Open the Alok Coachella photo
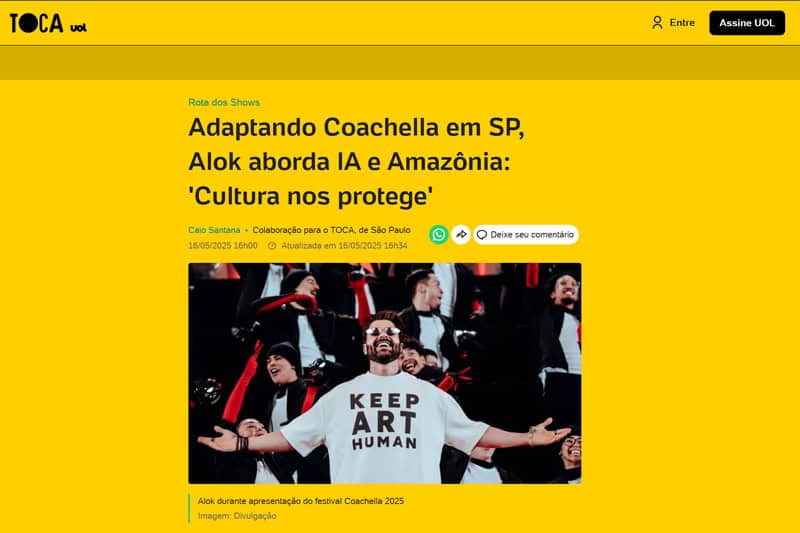Screen dimensions: 800x533 [x=385, y=373]
